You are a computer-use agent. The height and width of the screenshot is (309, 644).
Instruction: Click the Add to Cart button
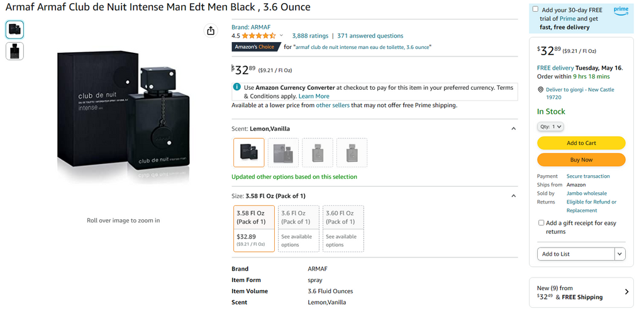coord(581,143)
